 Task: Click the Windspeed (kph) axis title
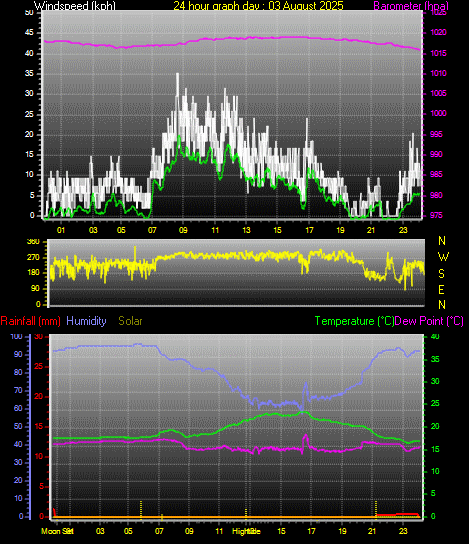(75, 6)
